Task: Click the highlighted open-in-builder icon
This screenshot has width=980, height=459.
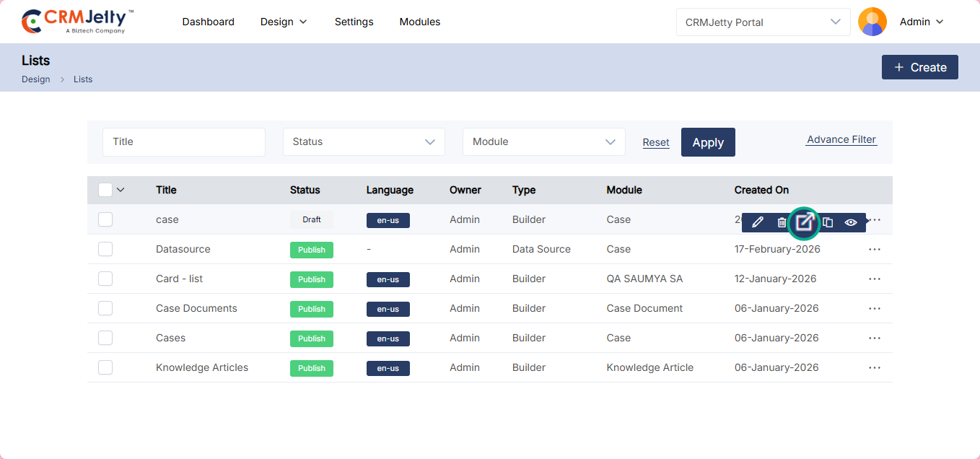Action: [805, 222]
